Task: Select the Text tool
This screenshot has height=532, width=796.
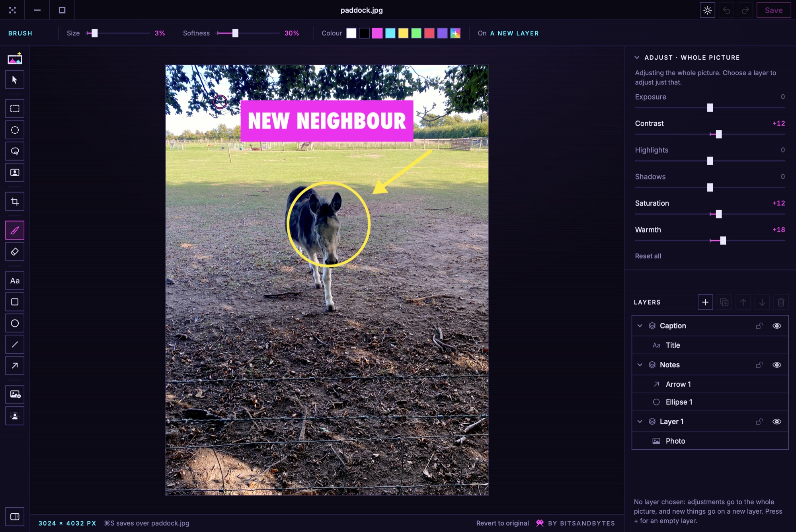Action: click(15, 281)
